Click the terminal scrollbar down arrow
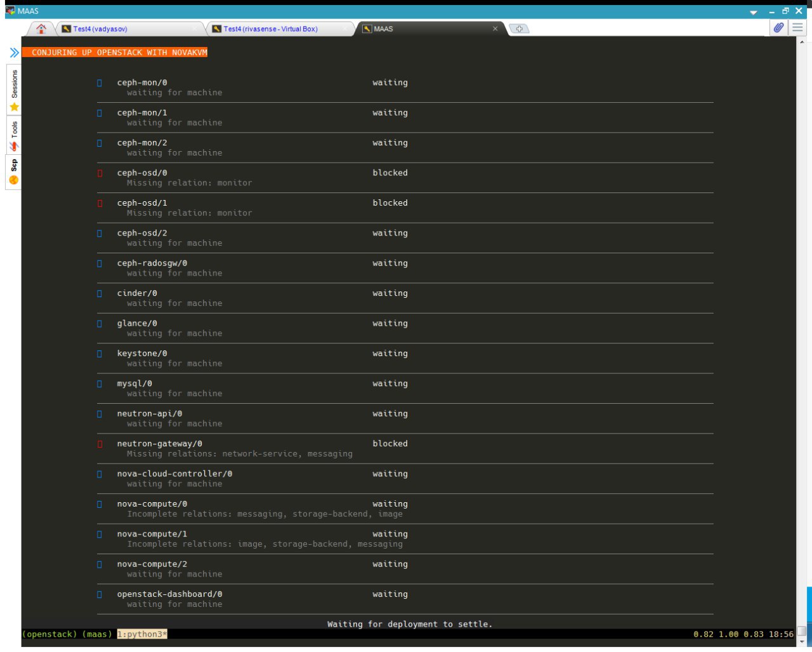Screen dimensions: 812x652 [x=802, y=642]
